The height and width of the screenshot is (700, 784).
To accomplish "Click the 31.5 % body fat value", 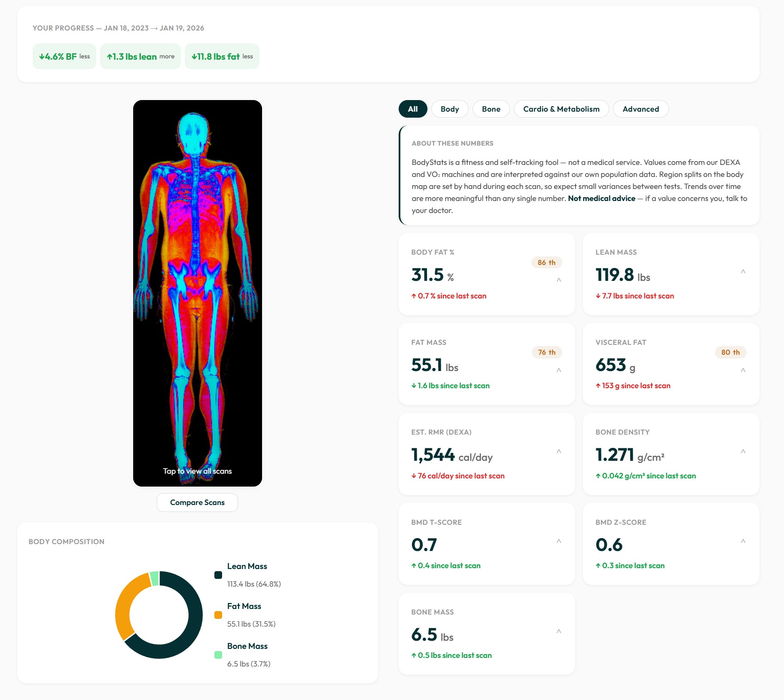I will 432,275.
